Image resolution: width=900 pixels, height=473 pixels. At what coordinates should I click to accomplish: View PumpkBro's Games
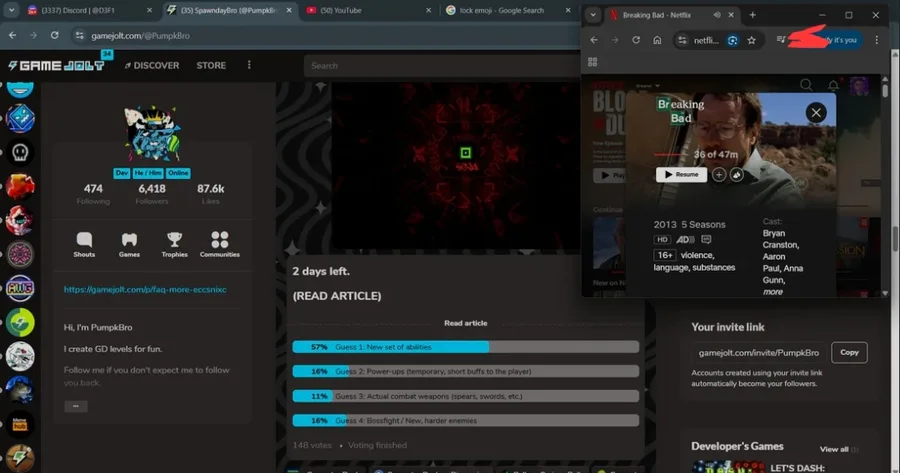tap(129, 244)
